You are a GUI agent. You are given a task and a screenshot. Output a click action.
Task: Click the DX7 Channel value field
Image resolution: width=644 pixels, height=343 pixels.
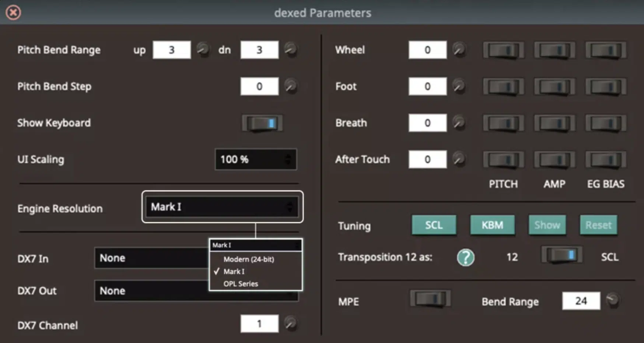point(259,323)
